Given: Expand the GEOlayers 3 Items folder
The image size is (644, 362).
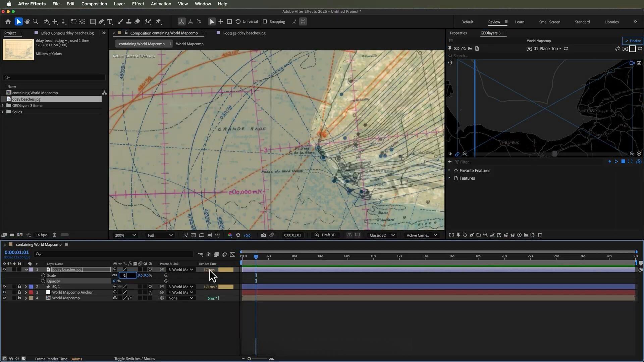Looking at the screenshot, I should tap(3, 106).
